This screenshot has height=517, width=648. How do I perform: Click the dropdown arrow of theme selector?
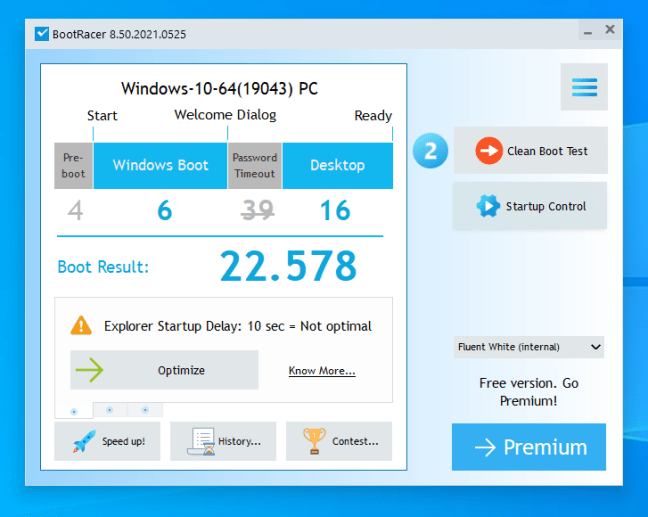[x=596, y=347]
